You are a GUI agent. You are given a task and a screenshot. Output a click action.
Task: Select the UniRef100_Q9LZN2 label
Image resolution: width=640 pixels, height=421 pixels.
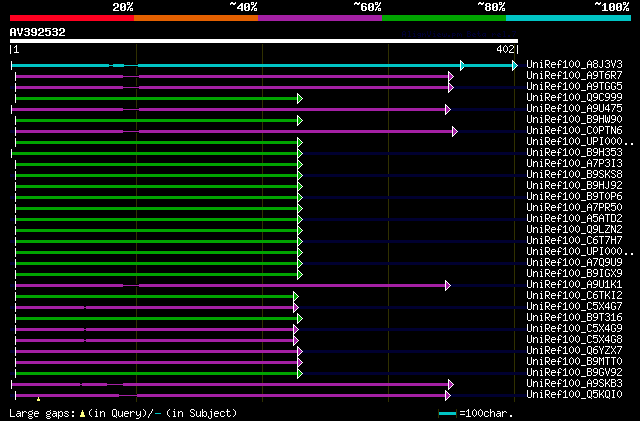pyautogui.click(x=574, y=230)
